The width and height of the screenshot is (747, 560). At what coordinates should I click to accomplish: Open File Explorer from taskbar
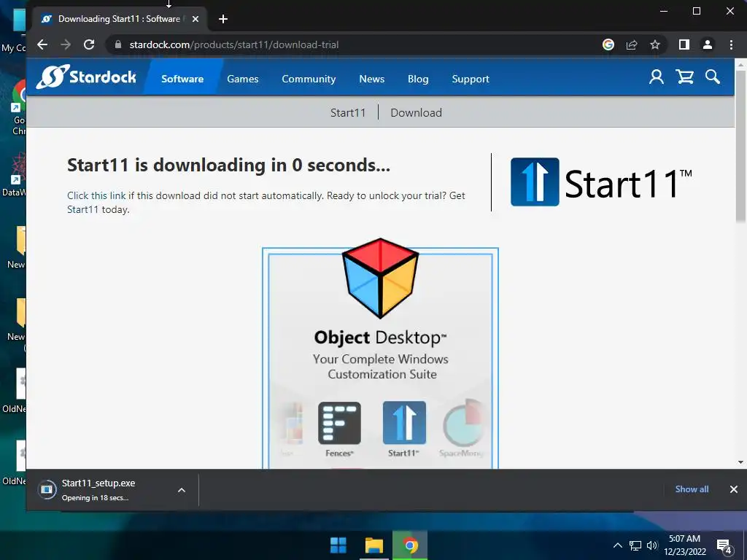(x=374, y=545)
